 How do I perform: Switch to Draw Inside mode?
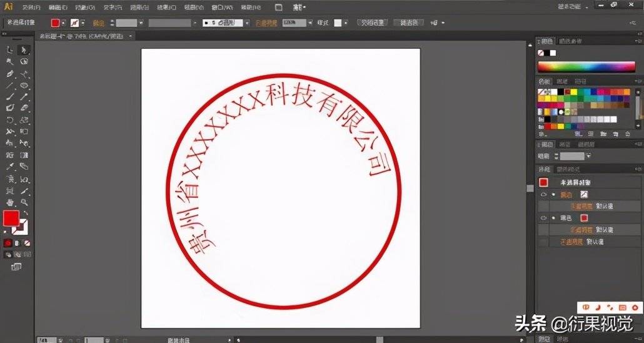[27, 255]
